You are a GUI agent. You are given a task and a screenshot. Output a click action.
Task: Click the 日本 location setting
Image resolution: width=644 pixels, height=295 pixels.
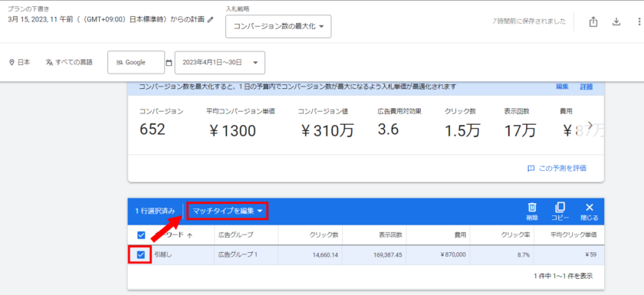point(19,62)
